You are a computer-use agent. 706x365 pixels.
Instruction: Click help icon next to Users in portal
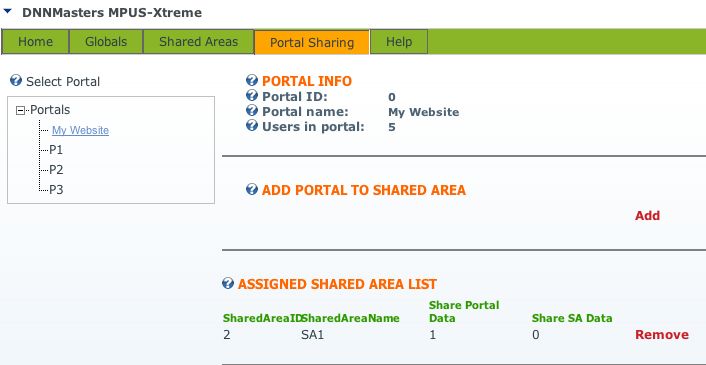(252, 126)
